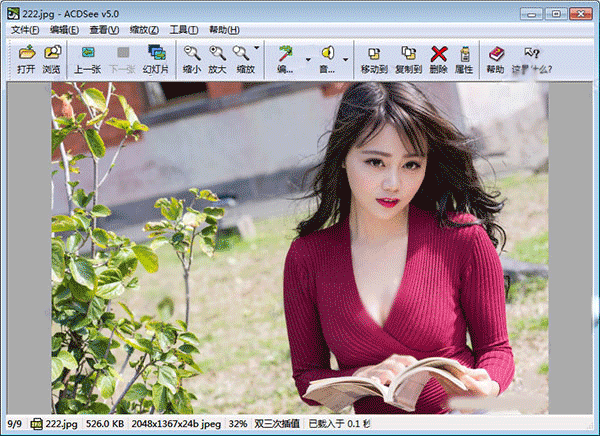
Task: Click the displayed photo in the viewer
Action: pos(300,248)
